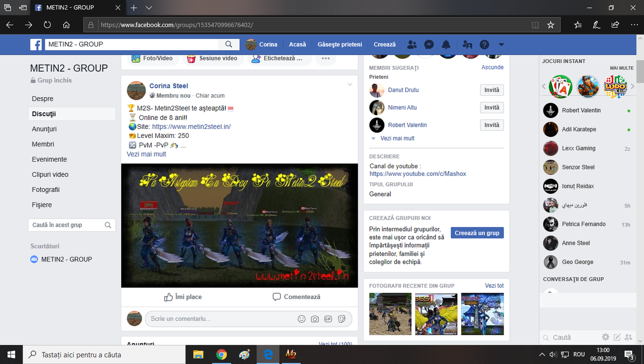Image resolution: width=644 pixels, height=364 pixels.
Task: Open the Edge settings and more menu
Action: (x=633, y=25)
